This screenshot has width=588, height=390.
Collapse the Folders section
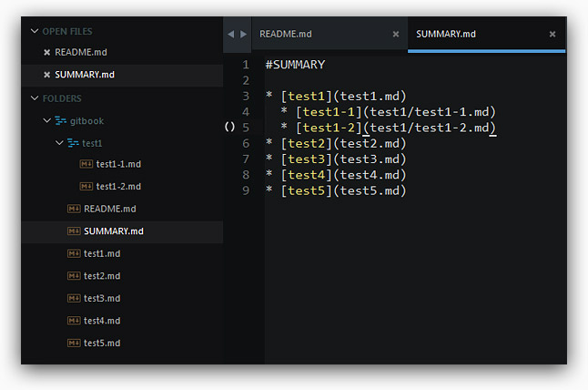pos(34,98)
